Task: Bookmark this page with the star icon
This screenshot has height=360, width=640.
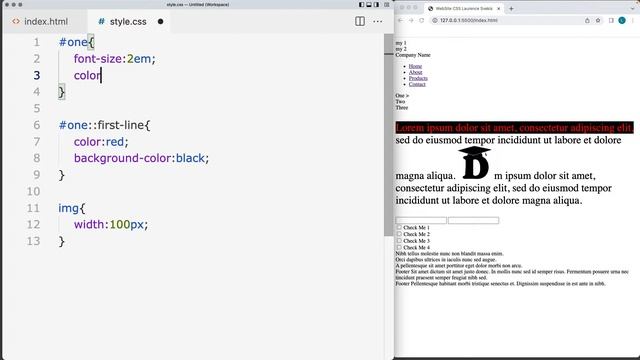Action: pos(598,20)
